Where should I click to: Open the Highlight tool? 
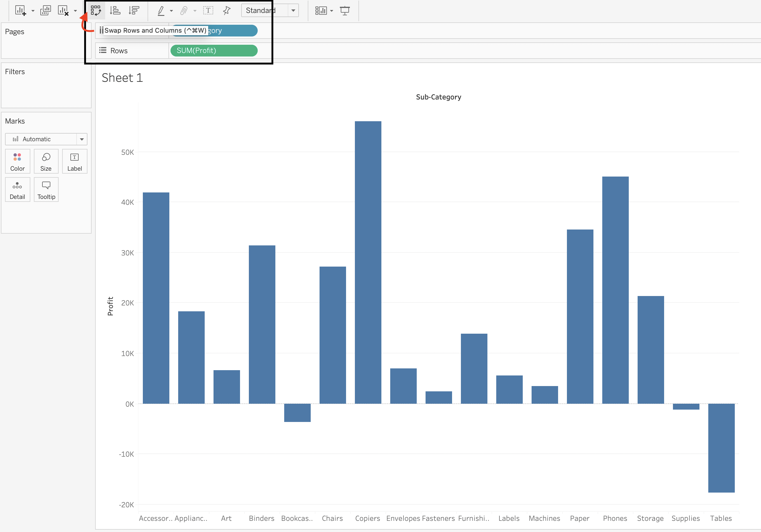coord(162,10)
